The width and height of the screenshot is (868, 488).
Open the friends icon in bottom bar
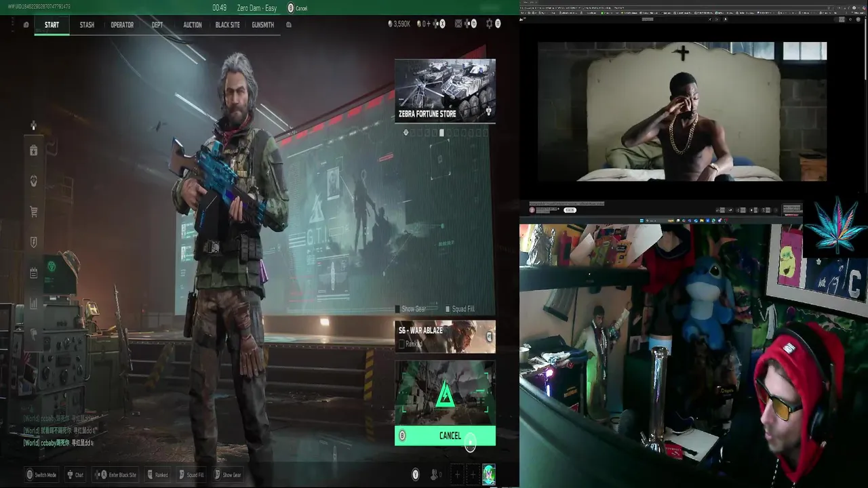click(x=435, y=475)
